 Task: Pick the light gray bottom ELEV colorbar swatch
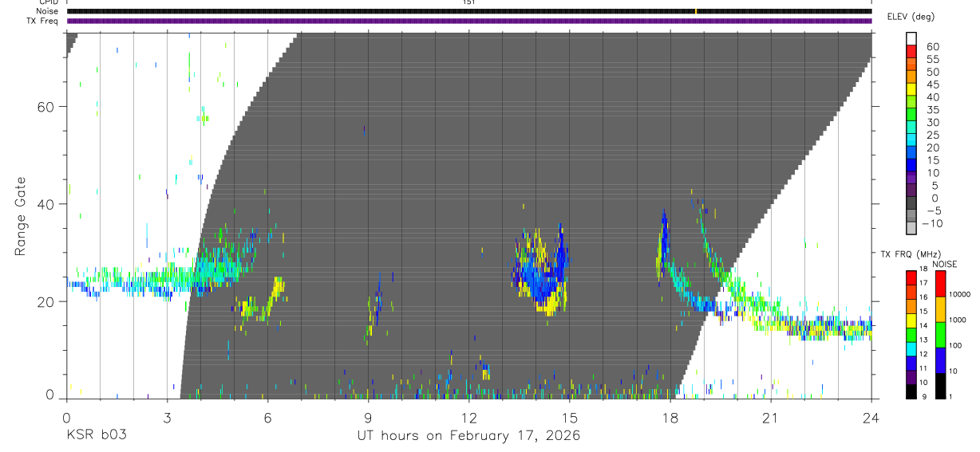click(x=911, y=228)
